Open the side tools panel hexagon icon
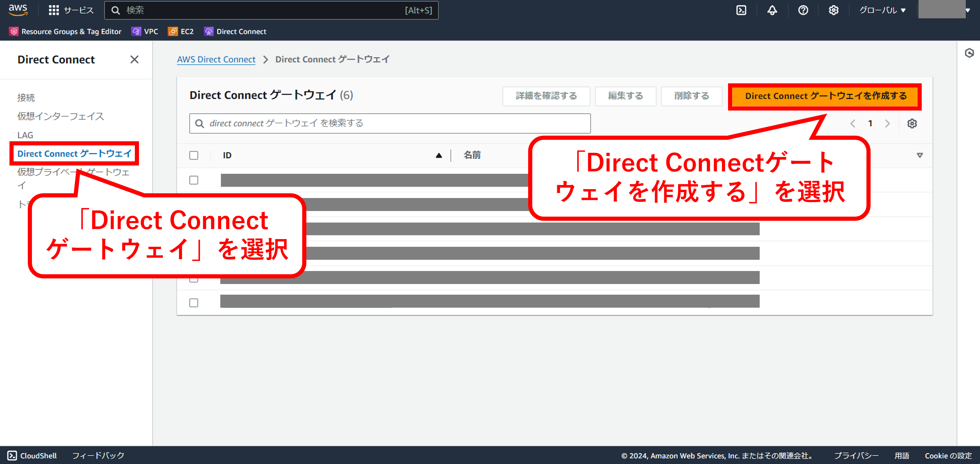This screenshot has height=464, width=980. 969,53
